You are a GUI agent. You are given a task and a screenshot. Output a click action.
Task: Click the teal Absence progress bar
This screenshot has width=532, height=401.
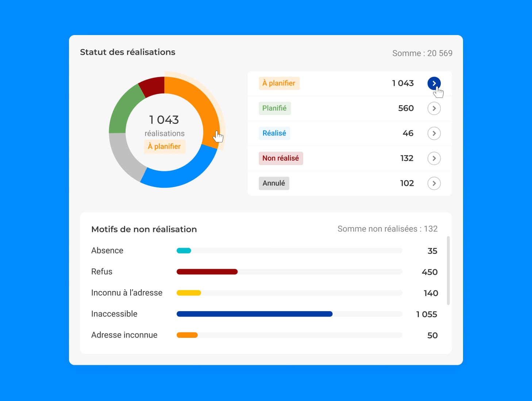[184, 251]
